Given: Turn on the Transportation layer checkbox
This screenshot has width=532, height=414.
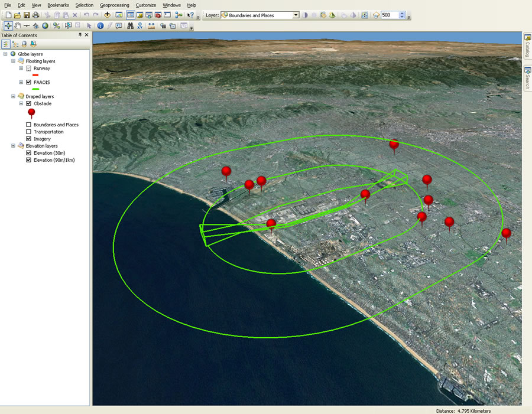Looking at the screenshot, I should (x=28, y=132).
